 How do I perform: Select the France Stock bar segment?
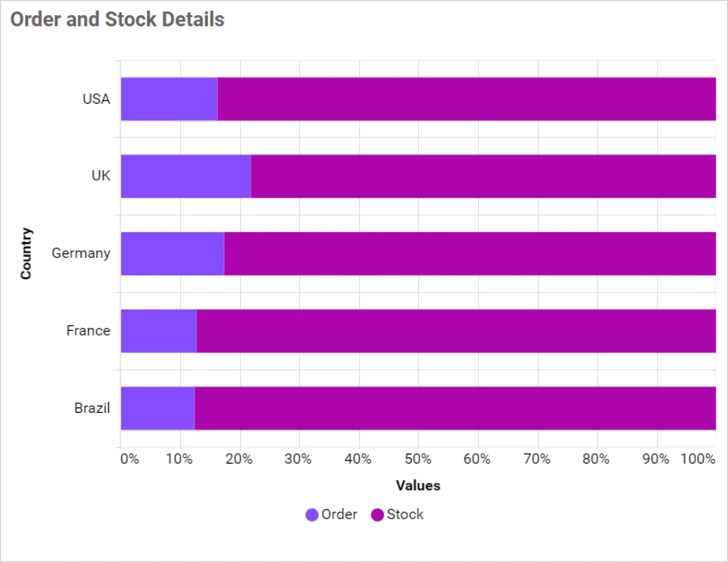(456, 331)
